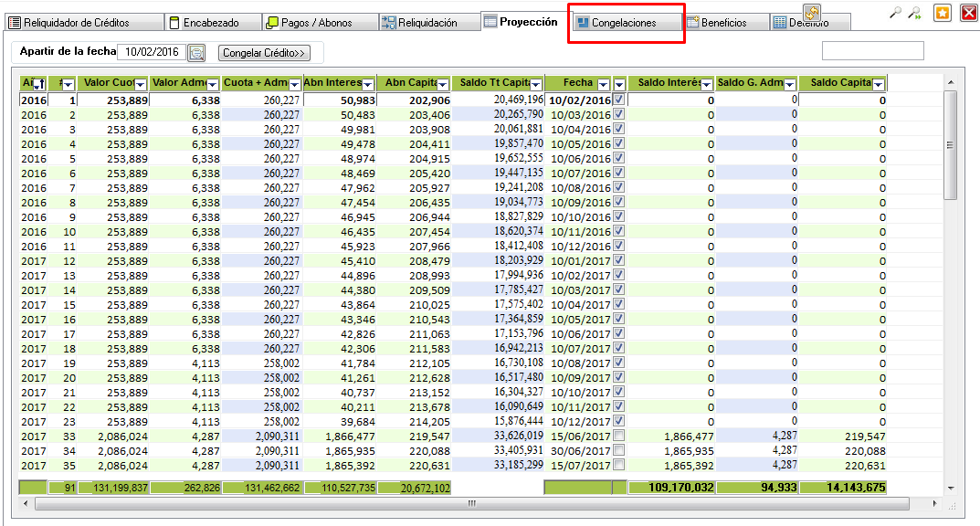Open the Reliquidador de Créditos tab

(x=69, y=23)
